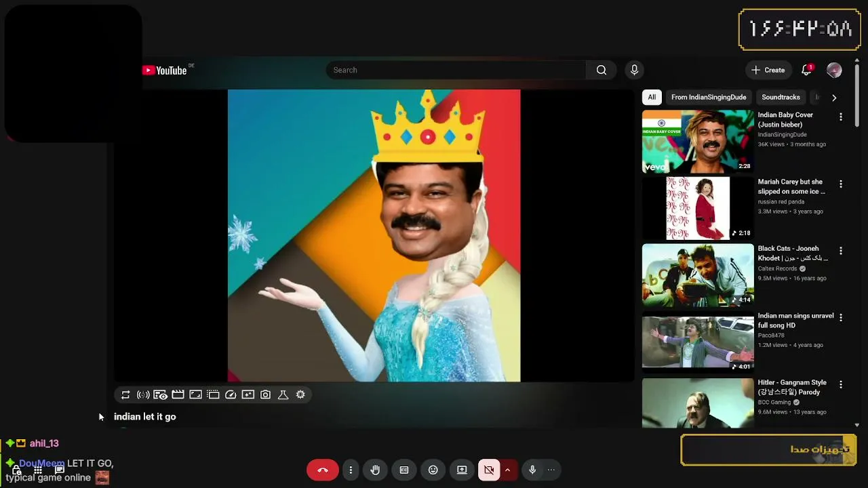Open options for Indian man sings unravel
The height and width of the screenshot is (488, 868).
[841, 318]
